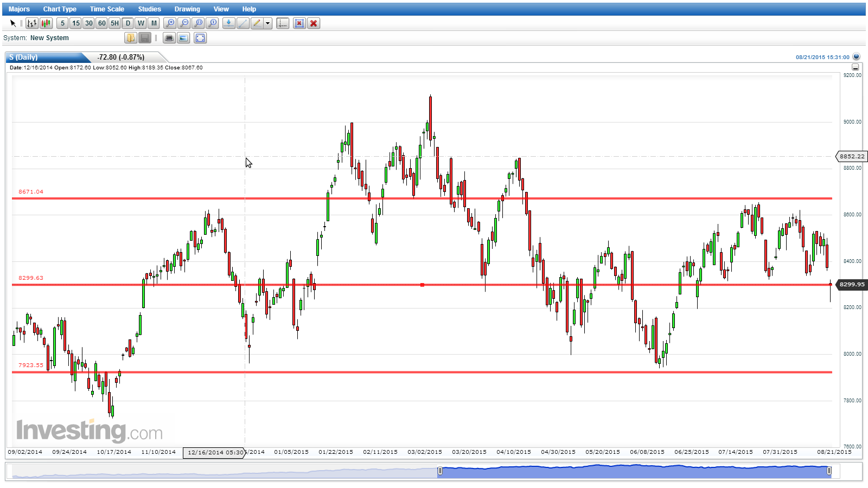Select the horizontal line drawing tool
Image resolution: width=868 pixels, height=488 pixels.
(228, 23)
